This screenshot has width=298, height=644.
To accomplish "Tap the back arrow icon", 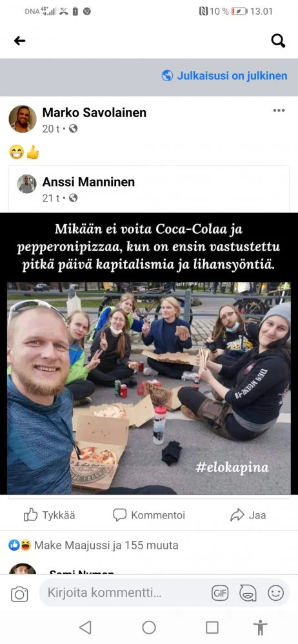I will [x=19, y=40].
